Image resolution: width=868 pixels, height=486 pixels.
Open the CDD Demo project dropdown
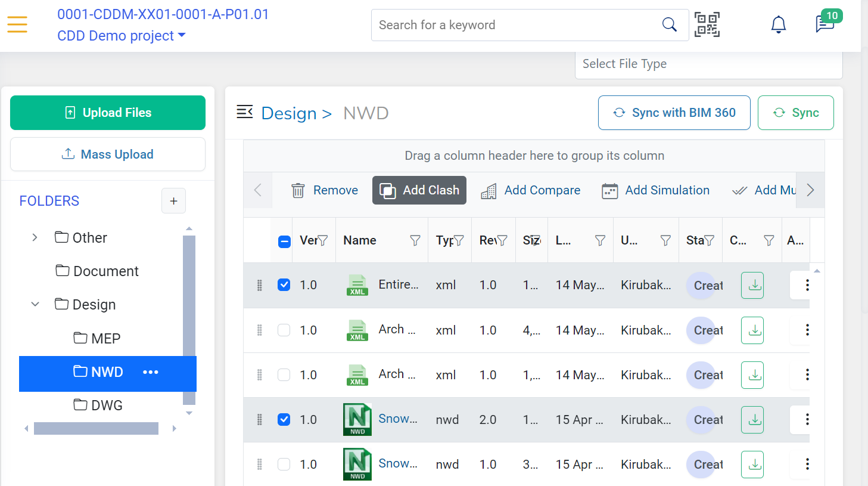coord(121,36)
